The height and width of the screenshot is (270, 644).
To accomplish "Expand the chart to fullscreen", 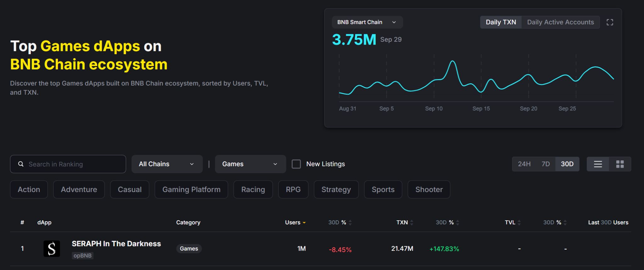I will [x=610, y=22].
